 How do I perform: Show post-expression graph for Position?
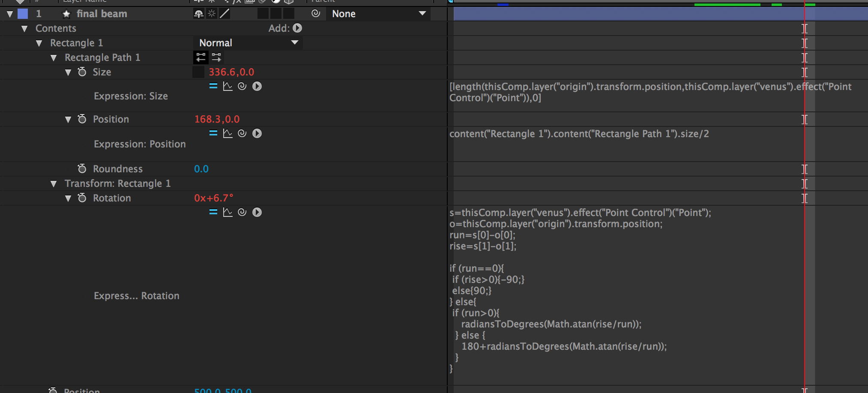pos(228,133)
